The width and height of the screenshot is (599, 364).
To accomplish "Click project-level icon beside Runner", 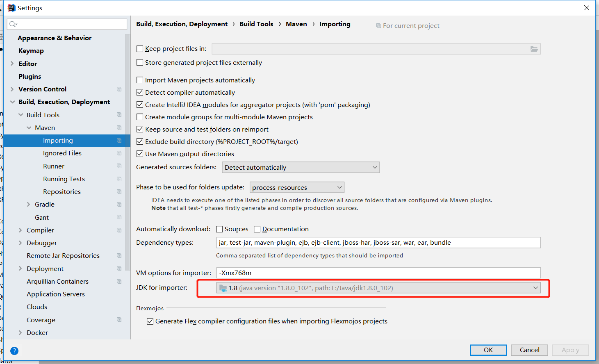I will (x=119, y=166).
